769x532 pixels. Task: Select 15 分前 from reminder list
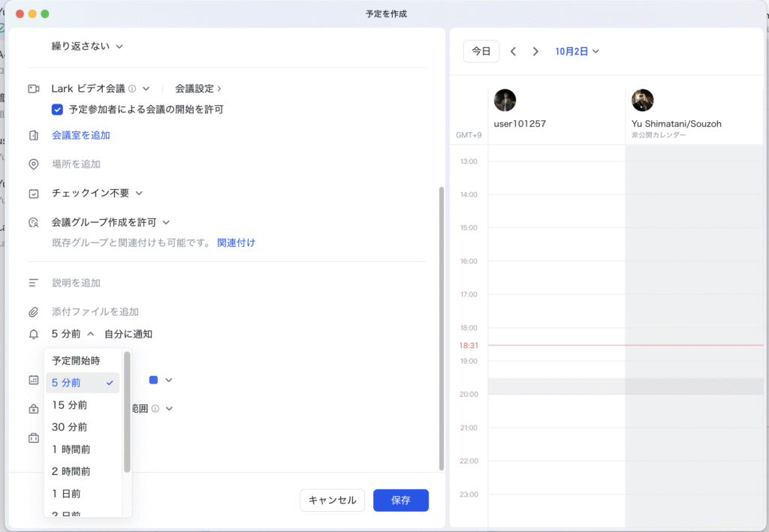[69, 405]
